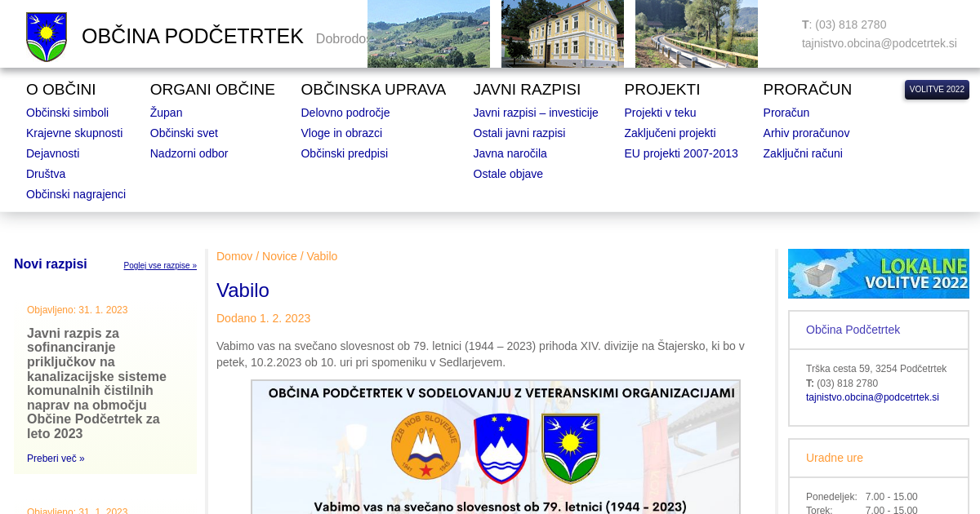The image size is (980, 514).
Task: Click the Slovenian coat of arms in invitation
Action: 501,448
